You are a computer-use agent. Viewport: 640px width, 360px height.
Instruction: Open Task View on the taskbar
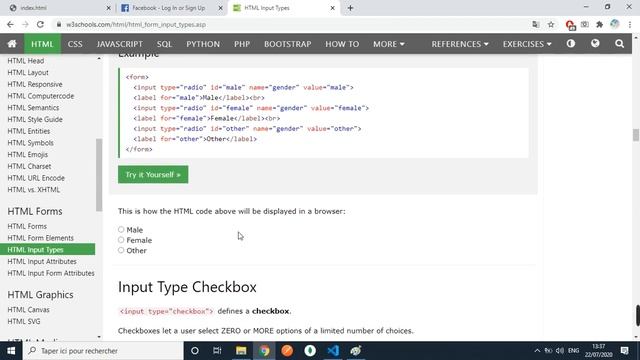tap(217, 351)
